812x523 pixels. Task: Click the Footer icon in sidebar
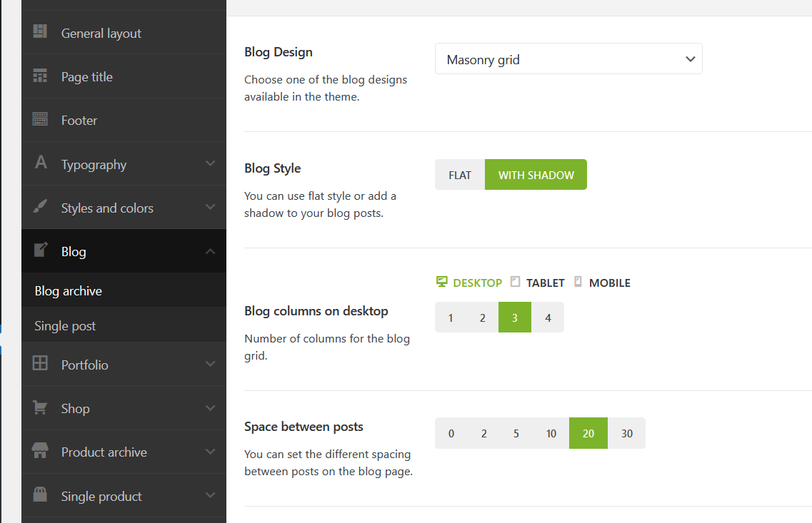41,120
